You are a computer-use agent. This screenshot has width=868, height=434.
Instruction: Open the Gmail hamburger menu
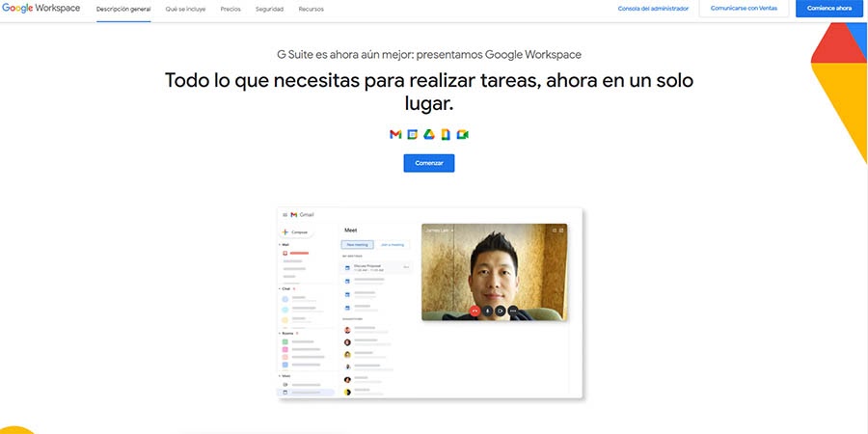point(284,214)
